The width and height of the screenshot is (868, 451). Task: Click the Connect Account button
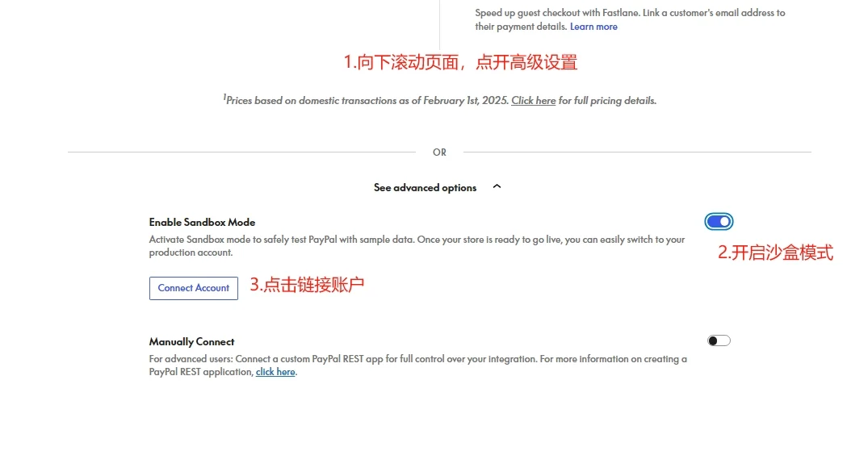click(193, 288)
